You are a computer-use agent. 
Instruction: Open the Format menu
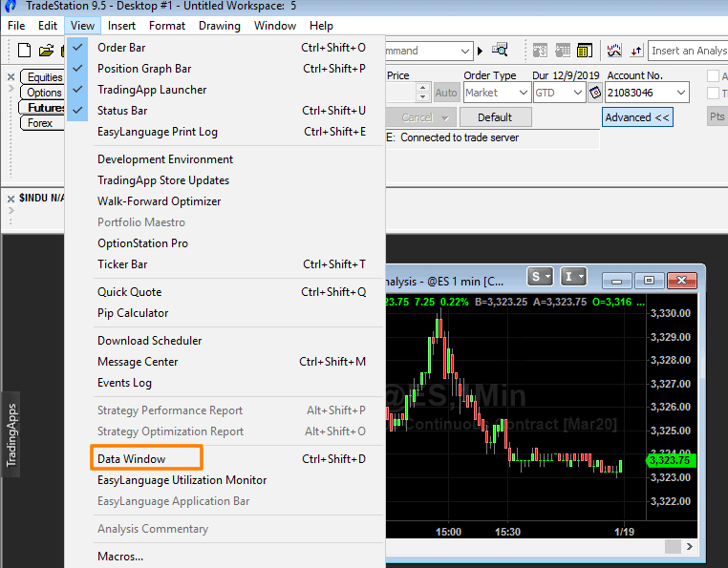click(x=167, y=26)
